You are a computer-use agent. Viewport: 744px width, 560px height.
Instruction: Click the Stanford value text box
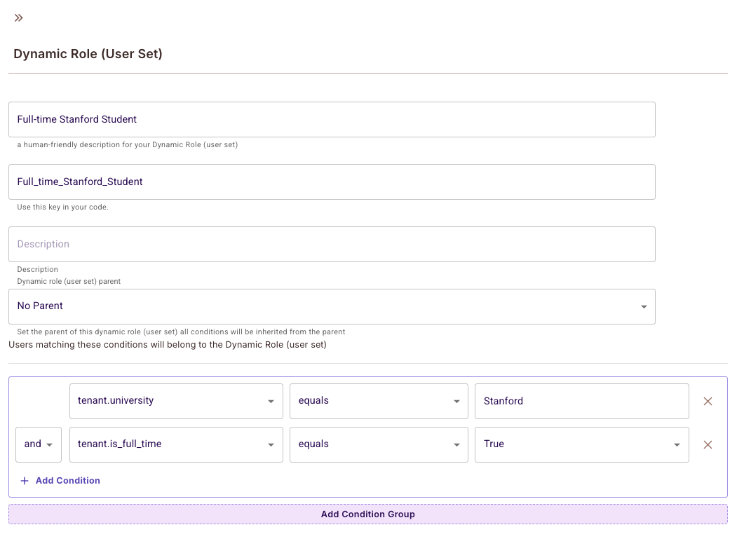pos(581,401)
